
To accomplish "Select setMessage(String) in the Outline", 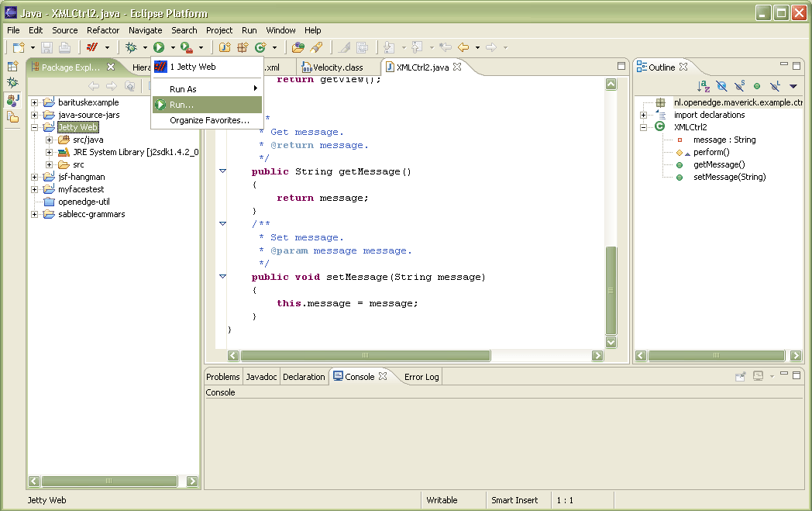I will 729,177.
